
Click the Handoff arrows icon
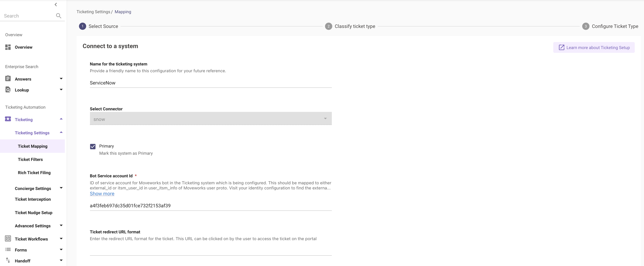(x=8, y=260)
